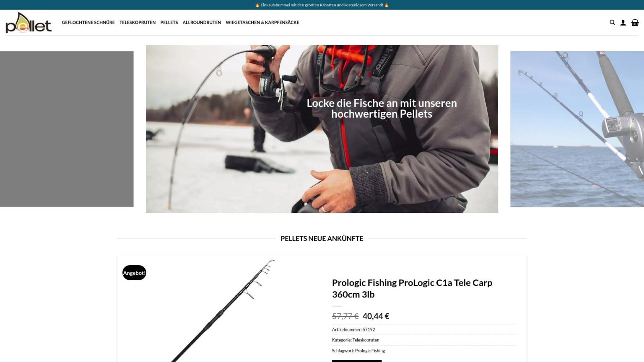Screen dimensions: 644x362
Task: Click the Pellets Neue Ankünfte heading
Action: point(322,238)
